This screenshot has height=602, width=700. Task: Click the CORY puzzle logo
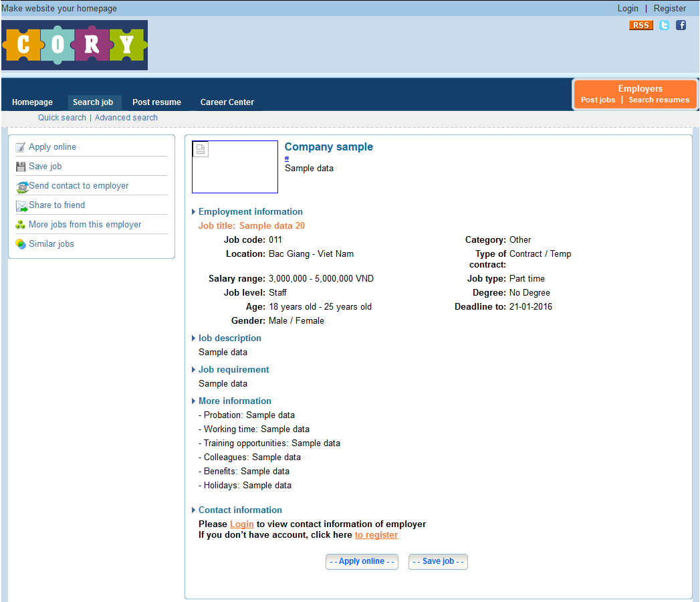coord(74,45)
